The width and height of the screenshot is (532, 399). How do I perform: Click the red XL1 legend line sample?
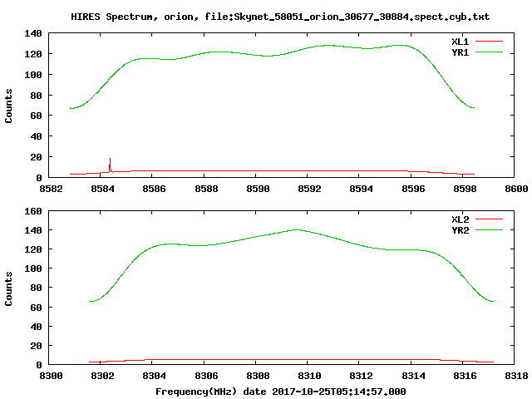click(489, 42)
